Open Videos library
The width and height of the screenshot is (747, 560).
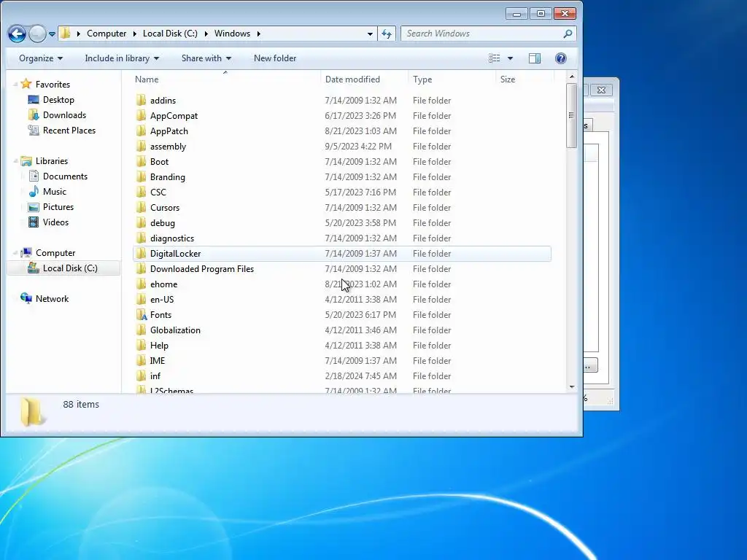(x=55, y=222)
